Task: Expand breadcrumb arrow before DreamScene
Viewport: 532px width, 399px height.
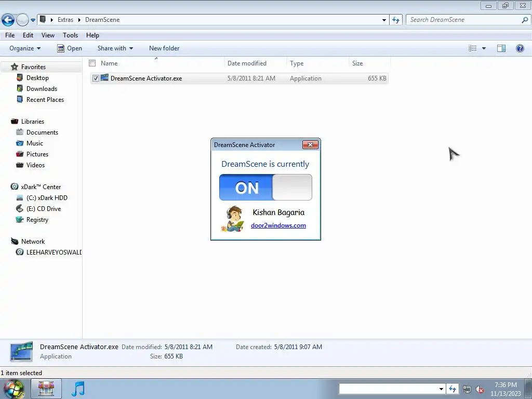Action: coord(79,20)
